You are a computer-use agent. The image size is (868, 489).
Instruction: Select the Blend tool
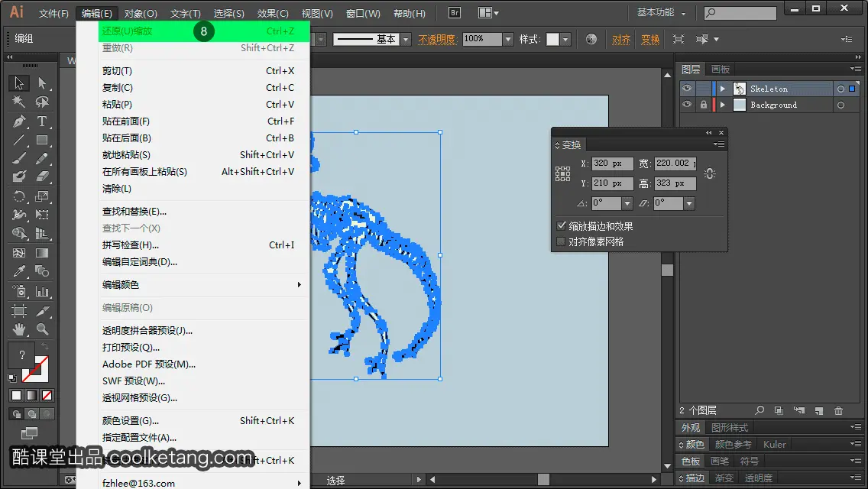tap(42, 271)
